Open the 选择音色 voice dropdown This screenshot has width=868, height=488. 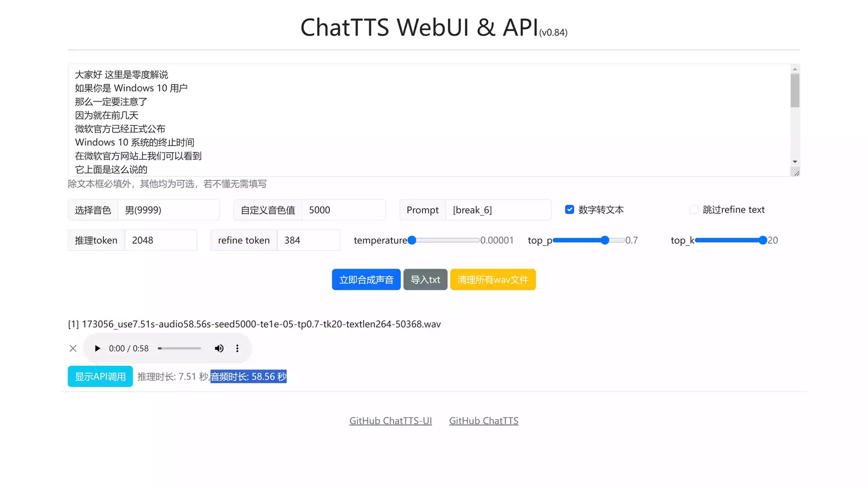(x=168, y=210)
